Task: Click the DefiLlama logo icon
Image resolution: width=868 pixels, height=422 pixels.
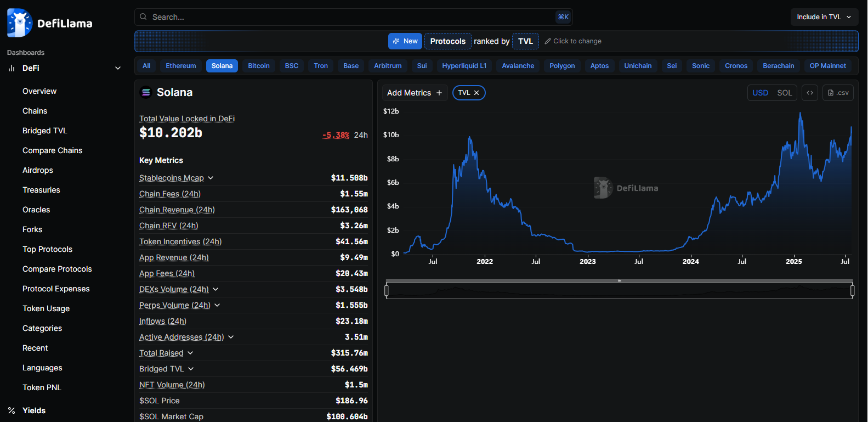Action: coord(20,23)
